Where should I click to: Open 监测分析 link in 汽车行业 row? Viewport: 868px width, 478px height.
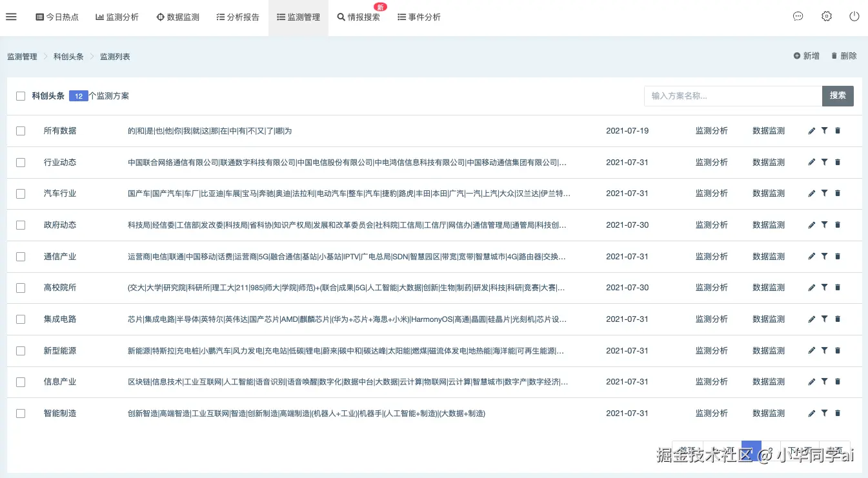[x=711, y=194]
